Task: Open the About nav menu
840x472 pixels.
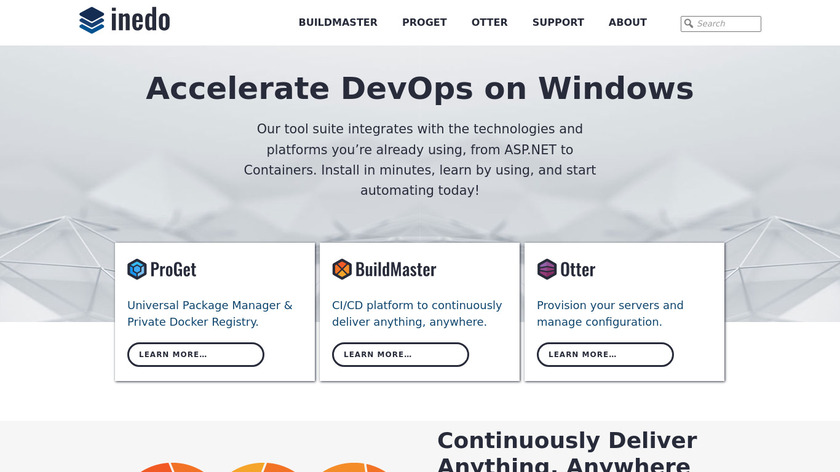Action: coord(627,23)
